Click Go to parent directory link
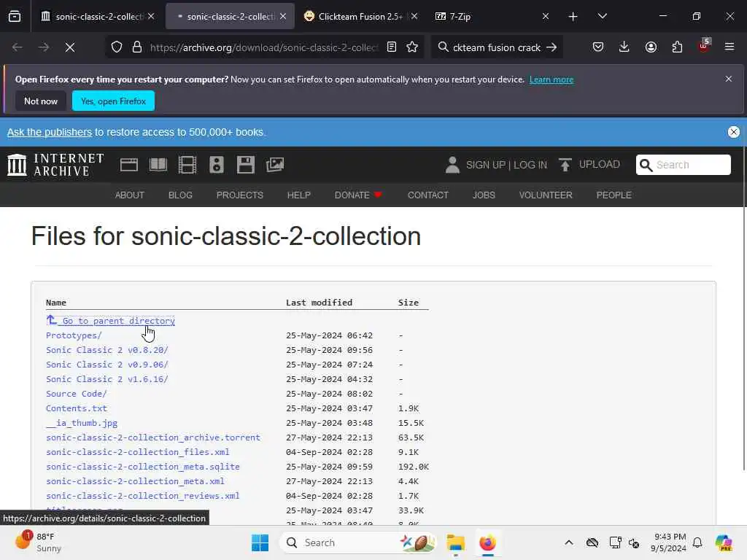Image resolution: width=747 pixels, height=560 pixels. click(111, 321)
